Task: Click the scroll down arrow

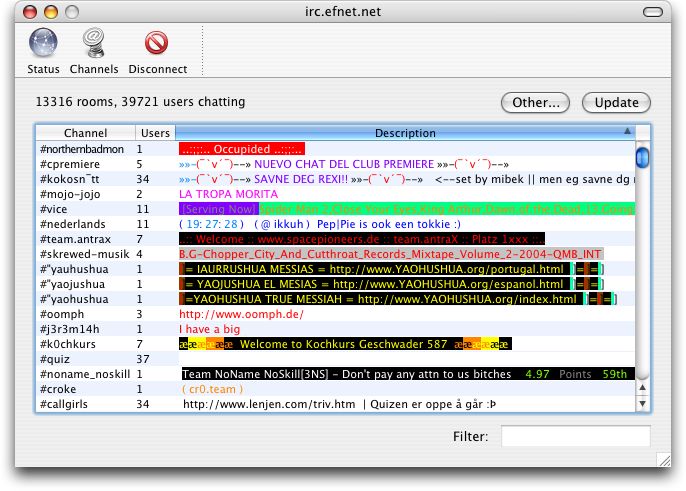Action: pyautogui.click(x=642, y=403)
